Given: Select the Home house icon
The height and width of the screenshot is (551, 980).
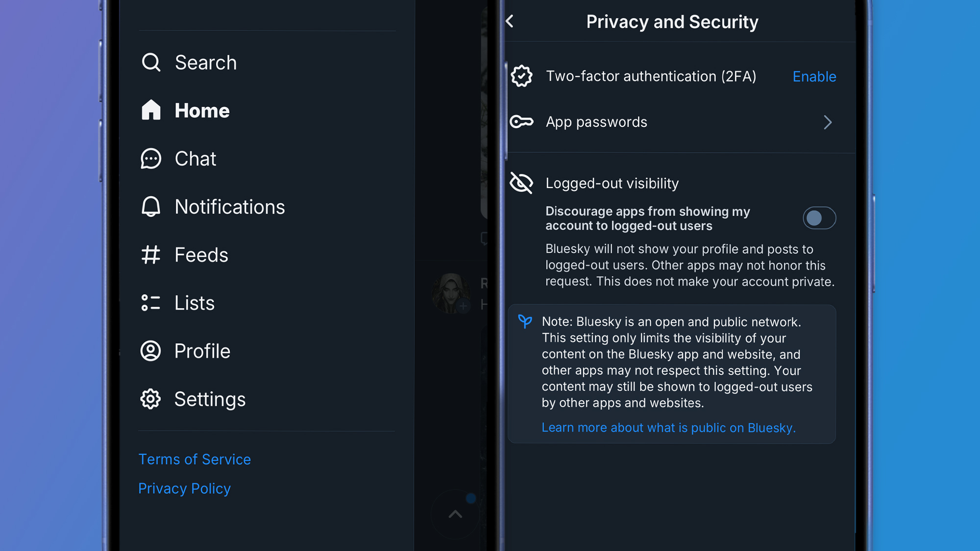Looking at the screenshot, I should [x=151, y=110].
